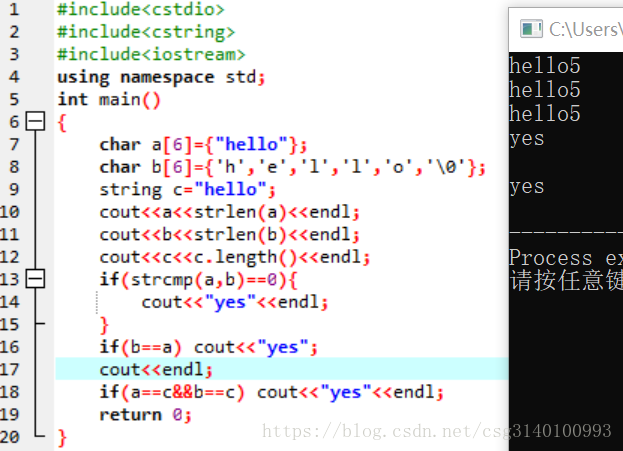Click the console title path C:\Users
623x451 pixels.
[586, 29]
